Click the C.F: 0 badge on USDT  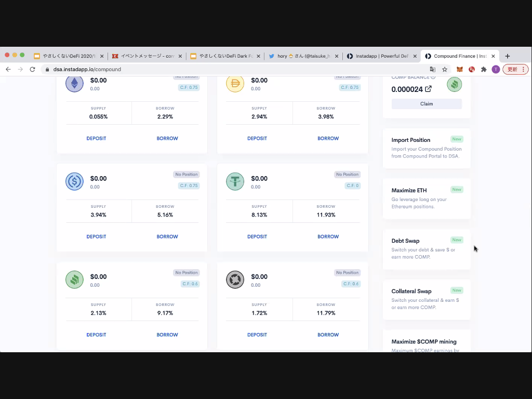[353, 185]
